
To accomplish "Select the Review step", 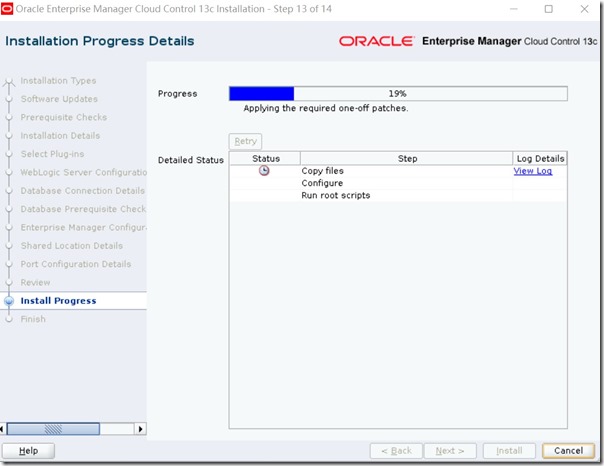I will pyautogui.click(x=35, y=282).
